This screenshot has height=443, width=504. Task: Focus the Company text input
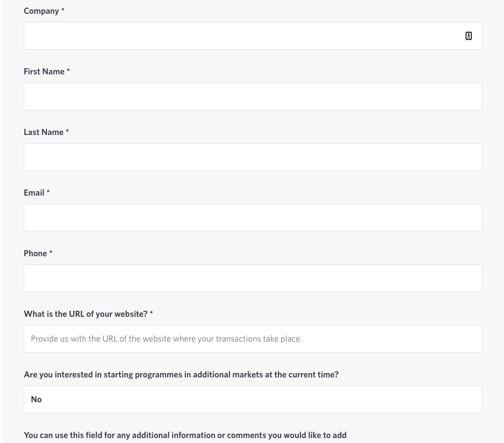243,36
